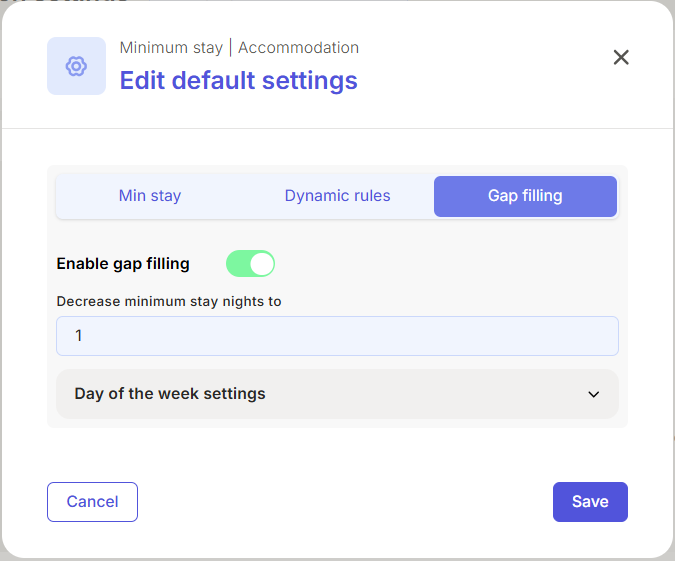This screenshot has height=561, width=675.
Task: Expand Day of the week settings section
Action: 337,394
